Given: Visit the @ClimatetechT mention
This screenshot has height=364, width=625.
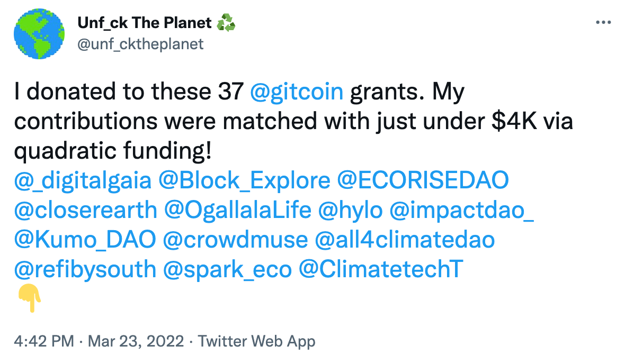Looking at the screenshot, I should tap(381, 270).
